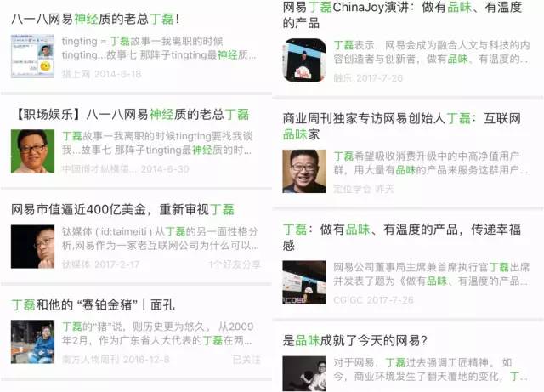The image size is (544, 392).
Task: Open 网易丁磊ChinaJoy演讲 article title
Action: click(402, 14)
